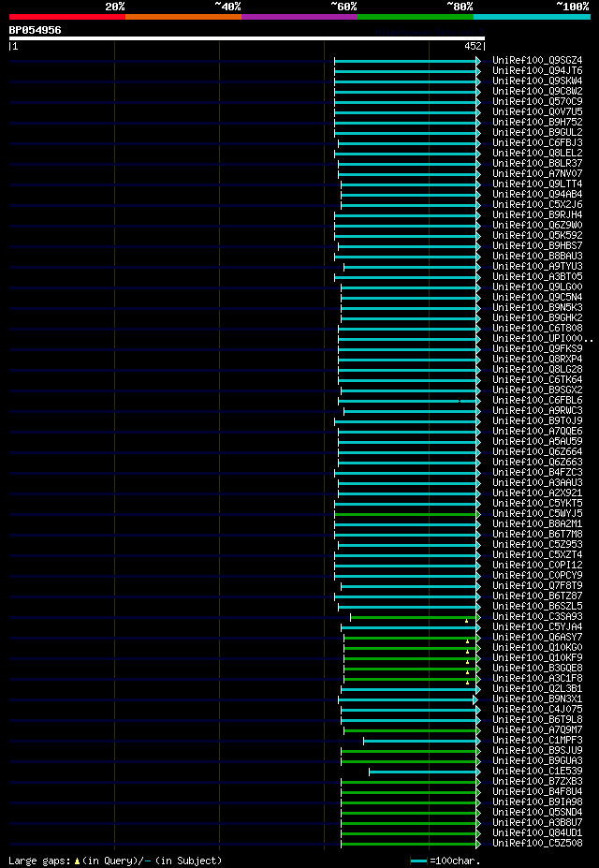
Task: Select the UniRef100_B7ZXB3 hit label
Action: 537,782
